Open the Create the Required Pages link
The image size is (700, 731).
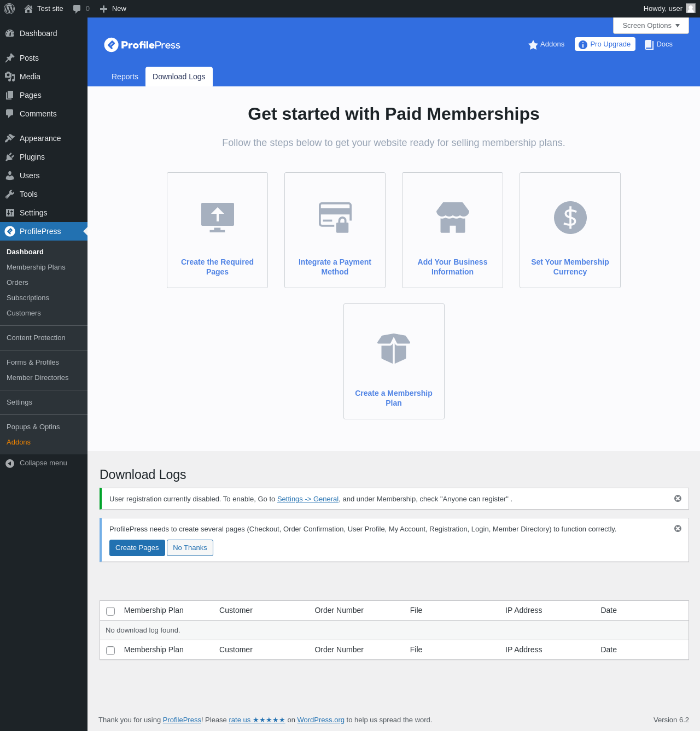[217, 267]
